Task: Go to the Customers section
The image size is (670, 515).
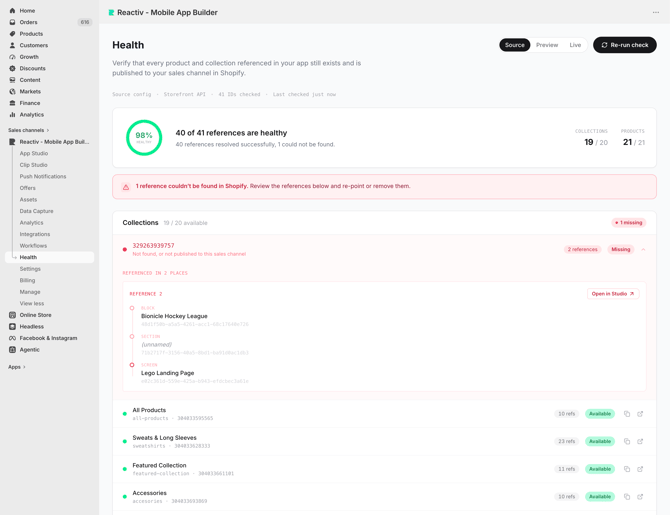Action: (x=34, y=45)
